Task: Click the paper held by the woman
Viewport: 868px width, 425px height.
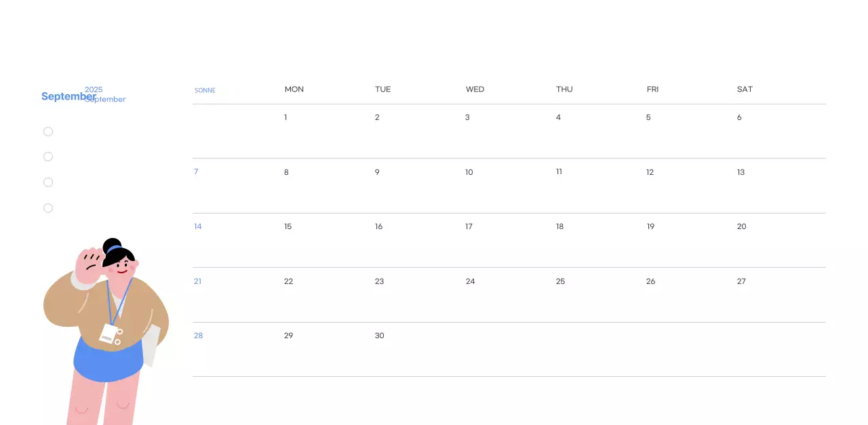Action: (x=153, y=346)
